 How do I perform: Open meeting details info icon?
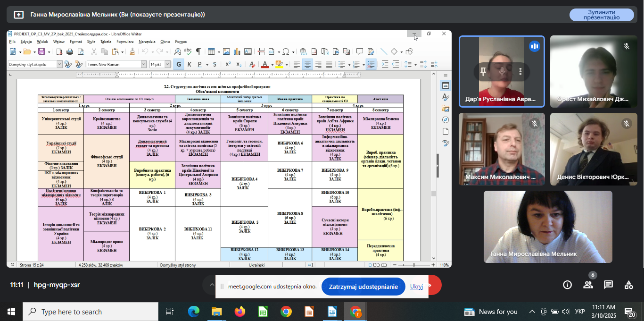tap(568, 285)
